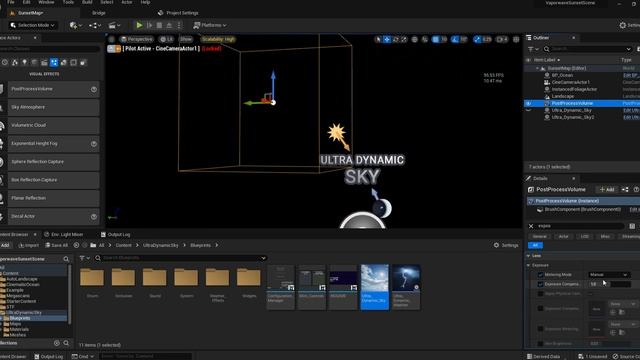The height and width of the screenshot is (360, 640).
Task: Click the Outliner search field
Action: coord(588,49)
